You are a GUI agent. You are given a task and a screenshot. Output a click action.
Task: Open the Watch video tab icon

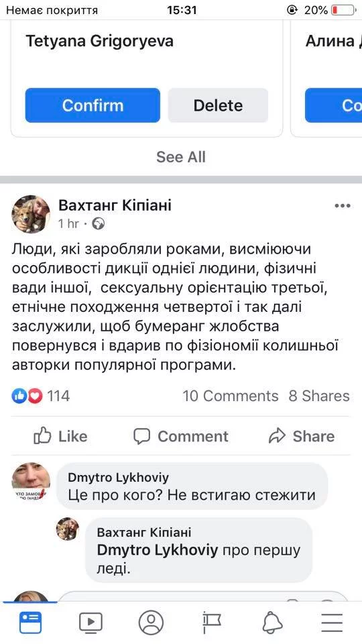point(90,623)
